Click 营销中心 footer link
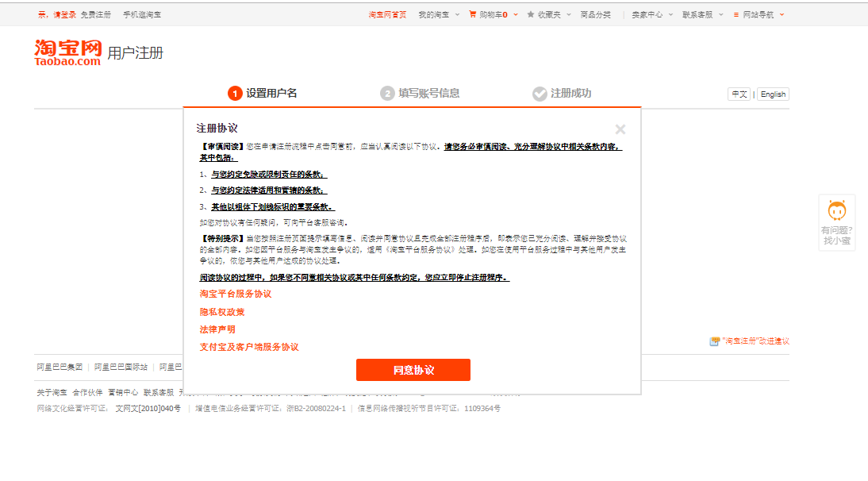 pyautogui.click(x=123, y=392)
